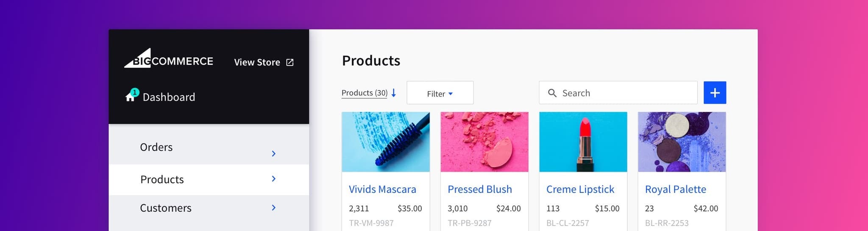This screenshot has width=868, height=231.
Task: Click the View Store external link icon
Action: coord(290,63)
